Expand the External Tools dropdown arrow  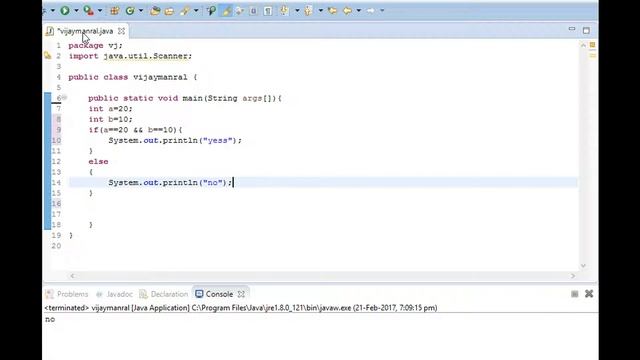[100, 11]
